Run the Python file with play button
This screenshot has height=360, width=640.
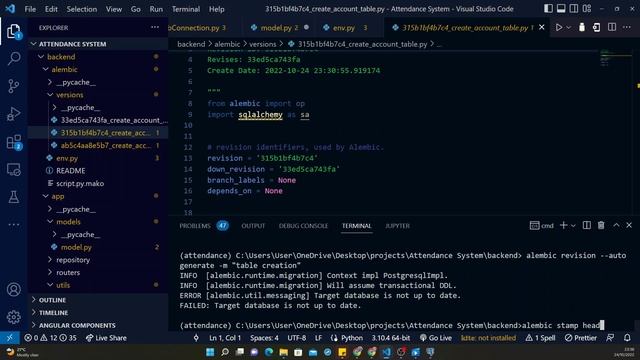coord(559,27)
